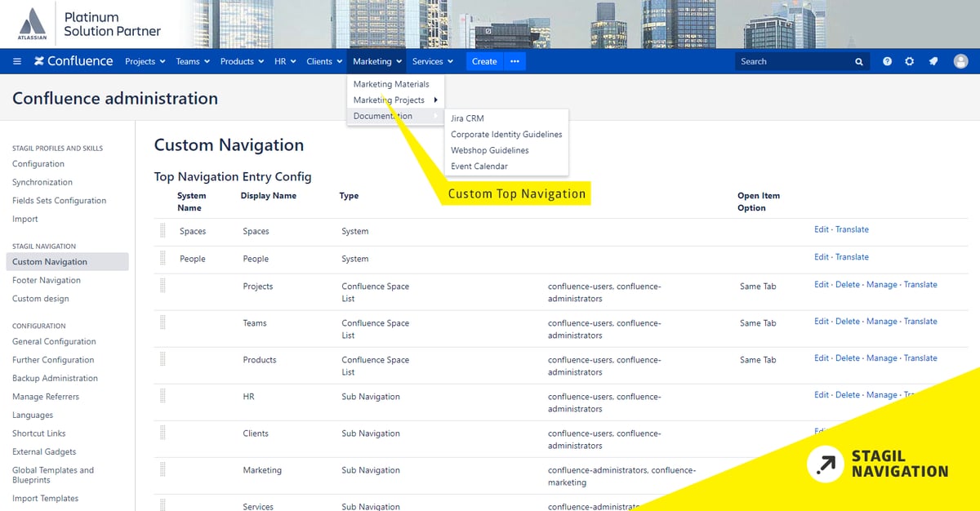Open the help question mark icon

coord(887,61)
